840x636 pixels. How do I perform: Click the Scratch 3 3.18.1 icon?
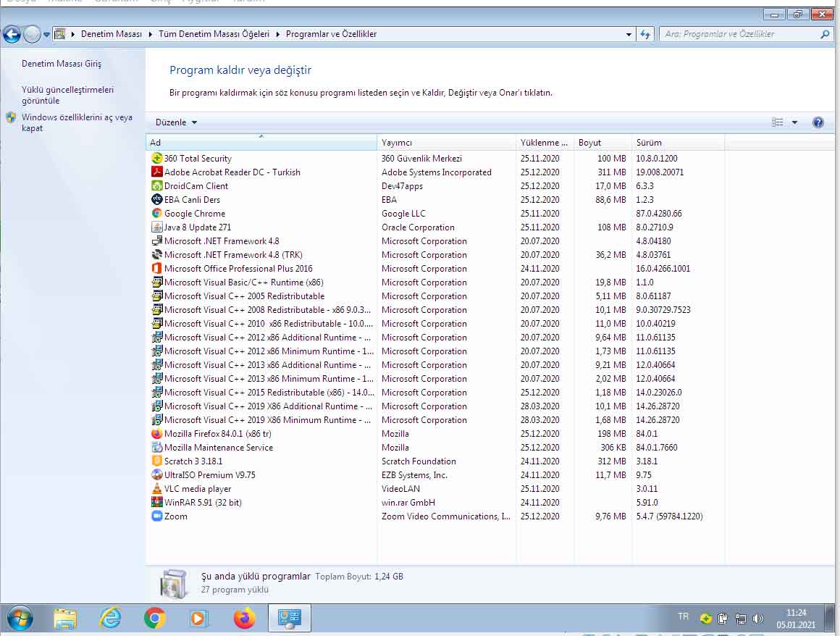pos(157,461)
